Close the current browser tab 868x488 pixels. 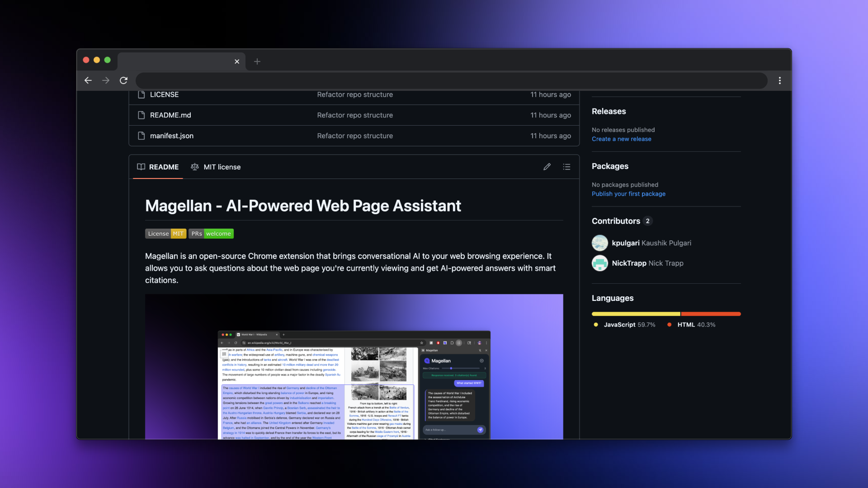pyautogui.click(x=237, y=61)
